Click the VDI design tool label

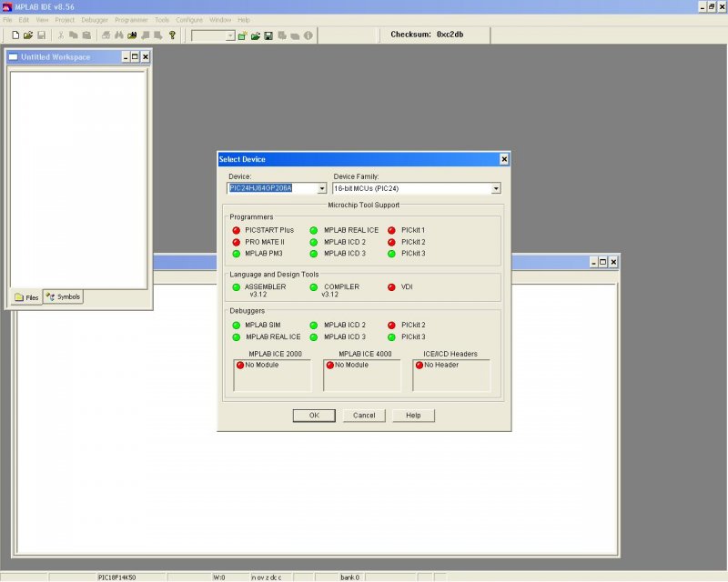point(407,286)
